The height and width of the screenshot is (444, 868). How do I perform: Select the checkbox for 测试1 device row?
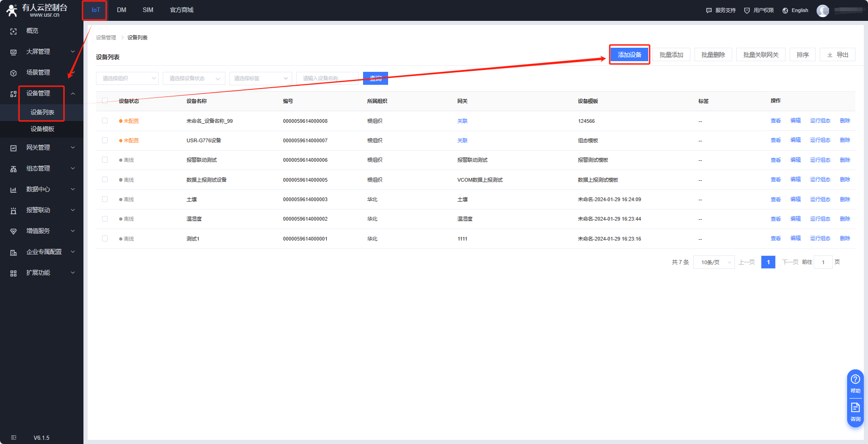(105, 239)
